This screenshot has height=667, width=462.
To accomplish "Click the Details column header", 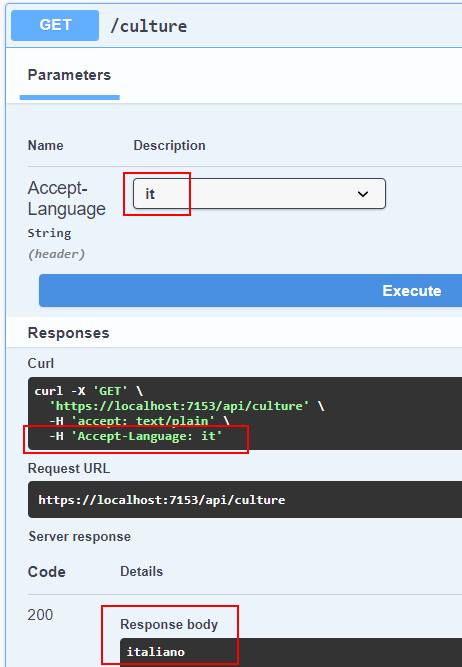I will pyautogui.click(x=142, y=571).
